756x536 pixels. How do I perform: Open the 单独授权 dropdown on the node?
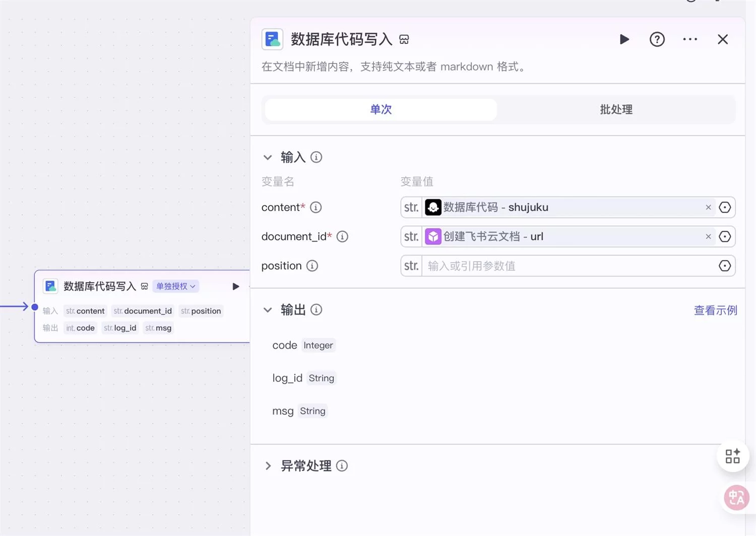(175, 286)
